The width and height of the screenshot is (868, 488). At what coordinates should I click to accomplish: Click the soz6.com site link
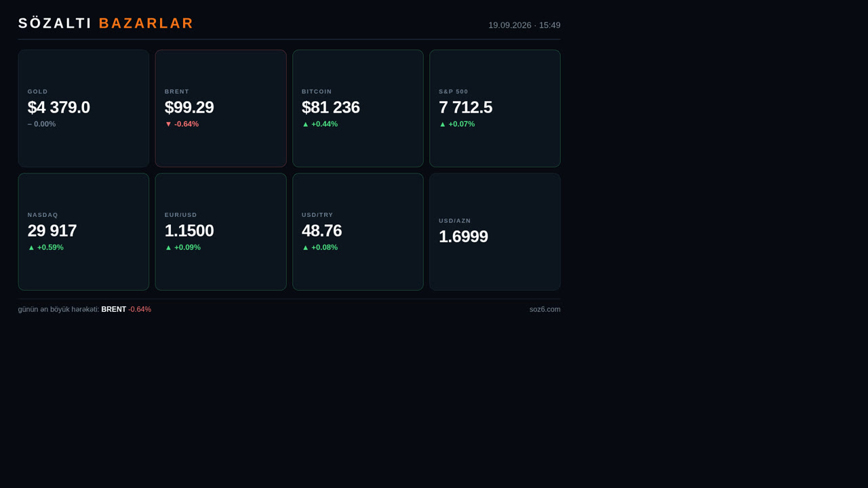(x=545, y=309)
